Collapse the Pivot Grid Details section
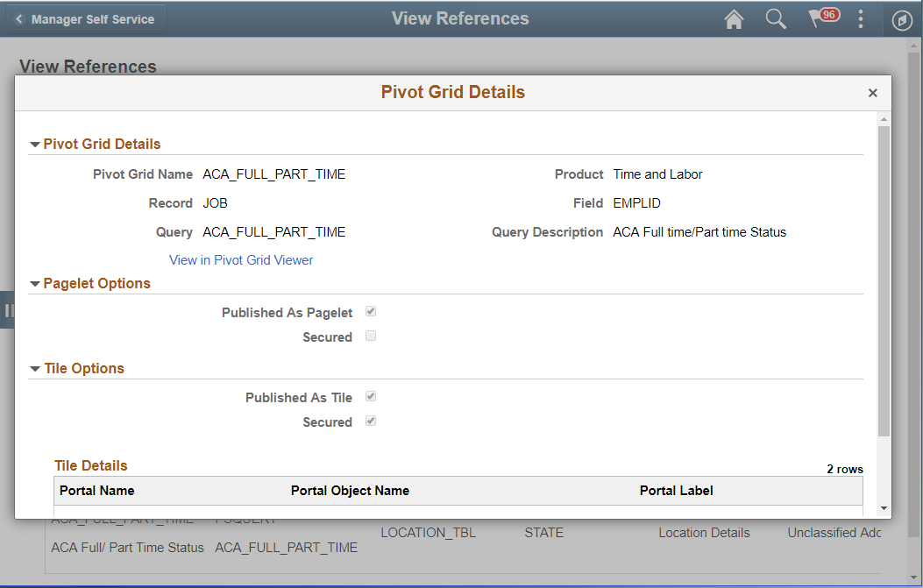Image resolution: width=923 pixels, height=588 pixels. [34, 144]
